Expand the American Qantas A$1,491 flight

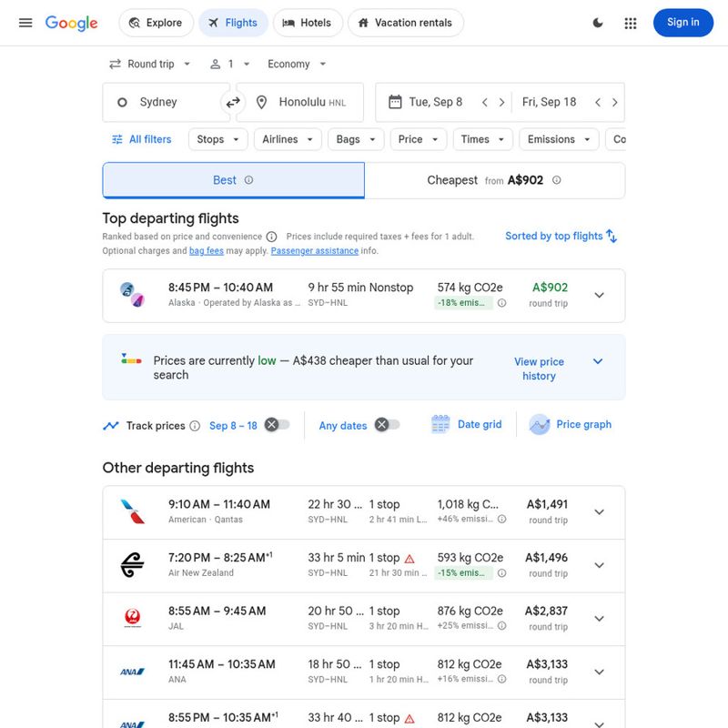tap(599, 512)
